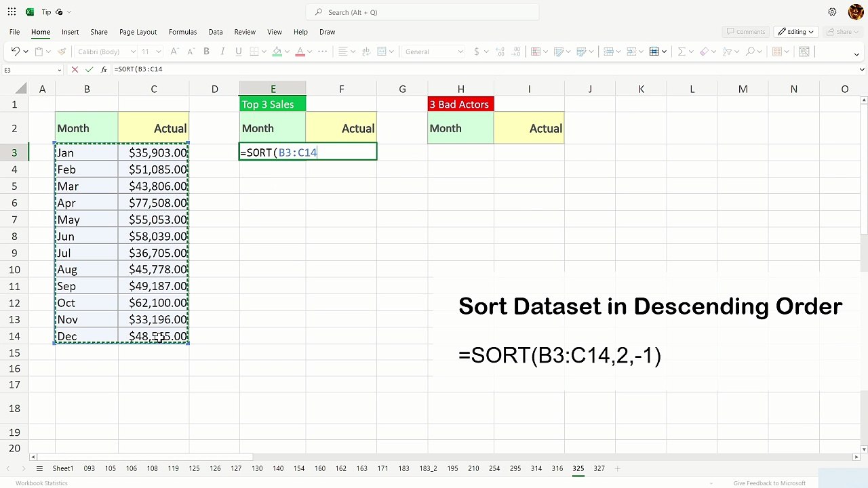The image size is (868, 488).
Task: Click the currency dollar format icon
Action: tap(477, 52)
